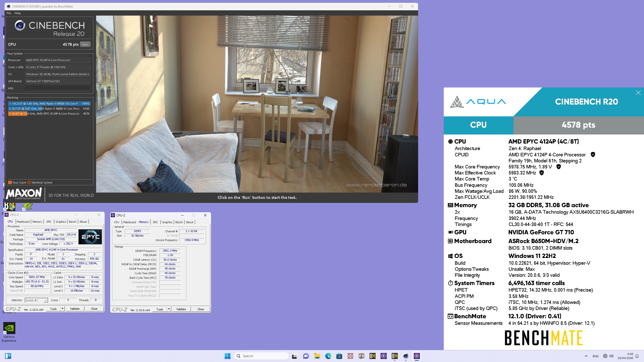The height and width of the screenshot is (362, 644).
Task: Open the GeForce Experience desktop shortcut
Action: click(9, 332)
